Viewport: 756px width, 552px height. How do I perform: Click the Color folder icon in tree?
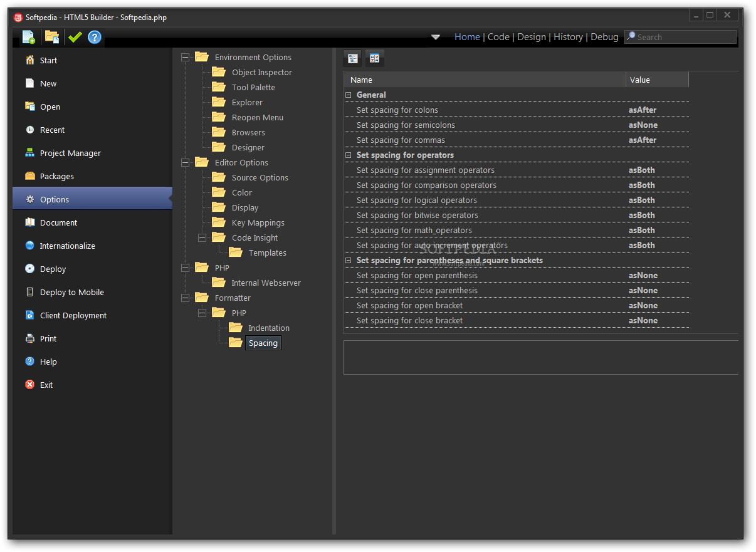(x=219, y=192)
